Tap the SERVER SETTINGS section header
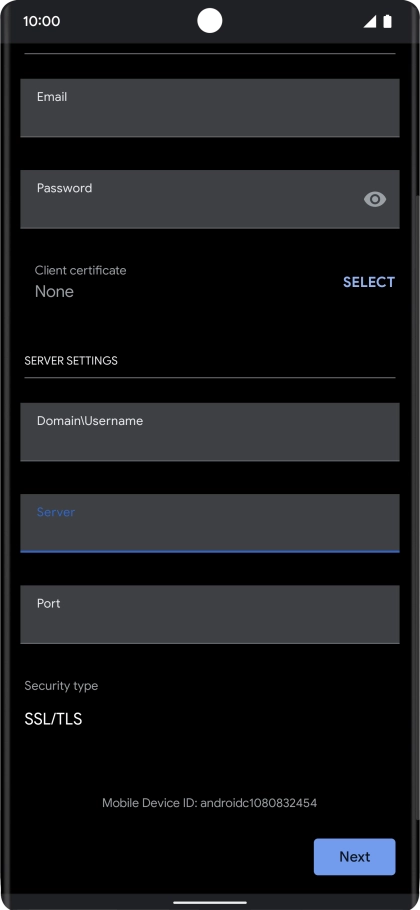Screen dimensions: 420x910 71,360
